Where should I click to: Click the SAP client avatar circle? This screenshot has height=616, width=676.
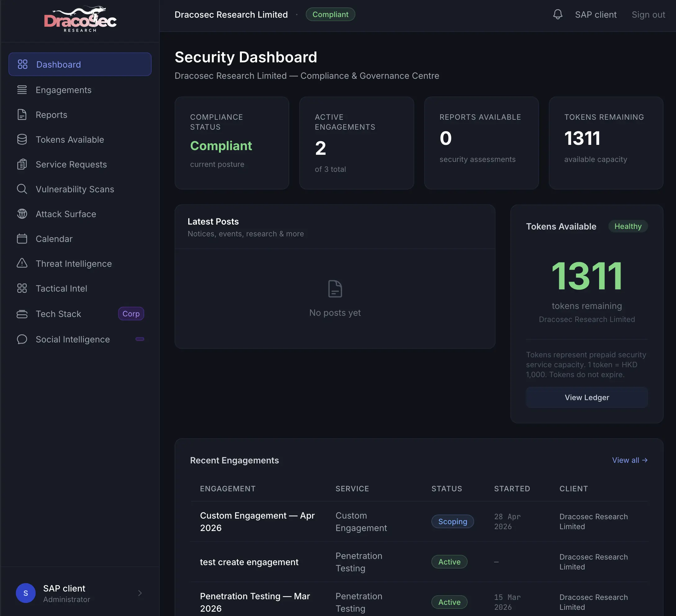tap(25, 593)
